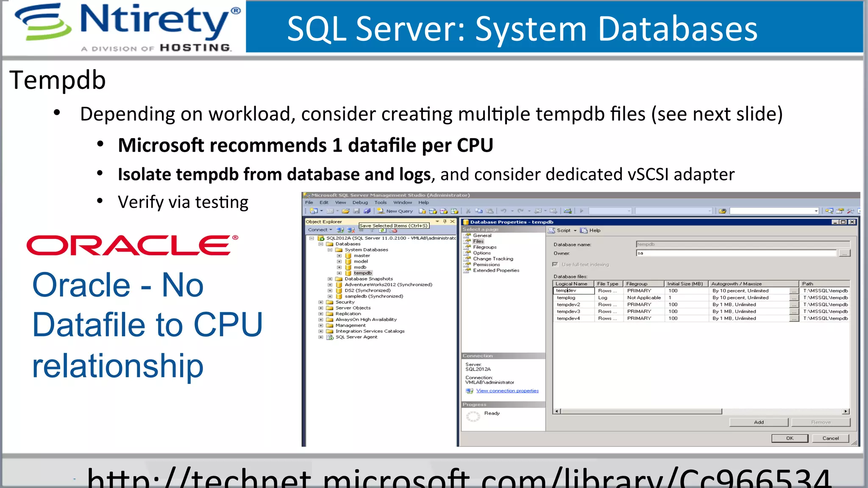Collapse the System Databases folder
Image resolution: width=868 pixels, height=488 pixels.
(x=330, y=250)
